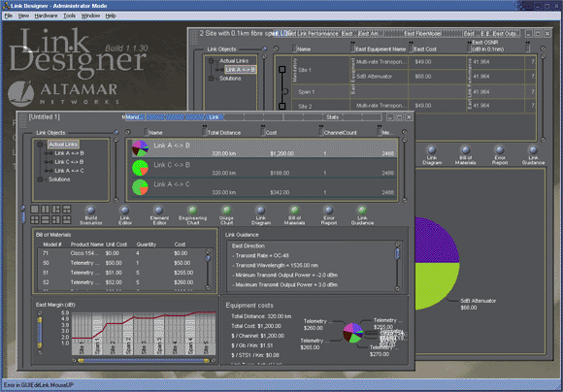
Task: Toggle the ChannelCount column marker
Action: click(321, 131)
